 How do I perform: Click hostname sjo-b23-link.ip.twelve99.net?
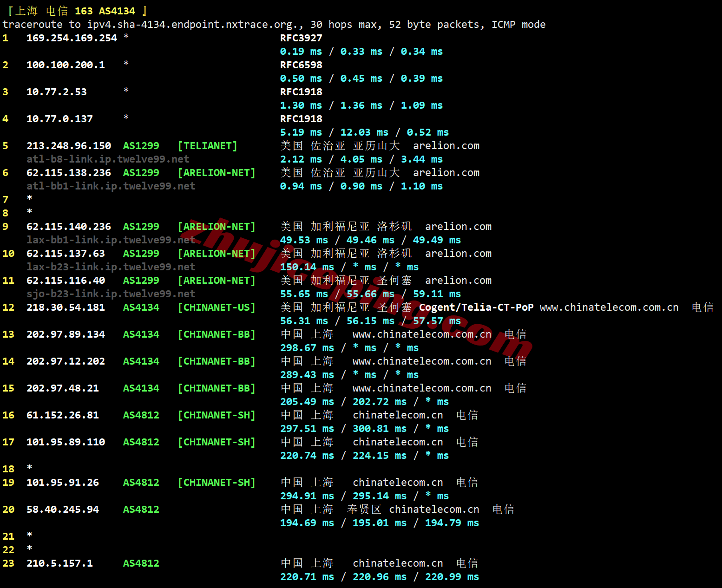(x=111, y=294)
